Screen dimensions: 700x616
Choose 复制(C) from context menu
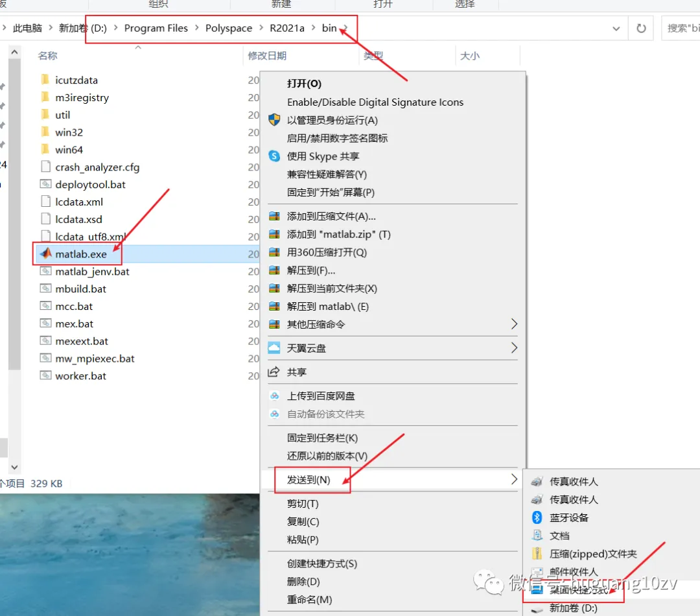(x=303, y=521)
